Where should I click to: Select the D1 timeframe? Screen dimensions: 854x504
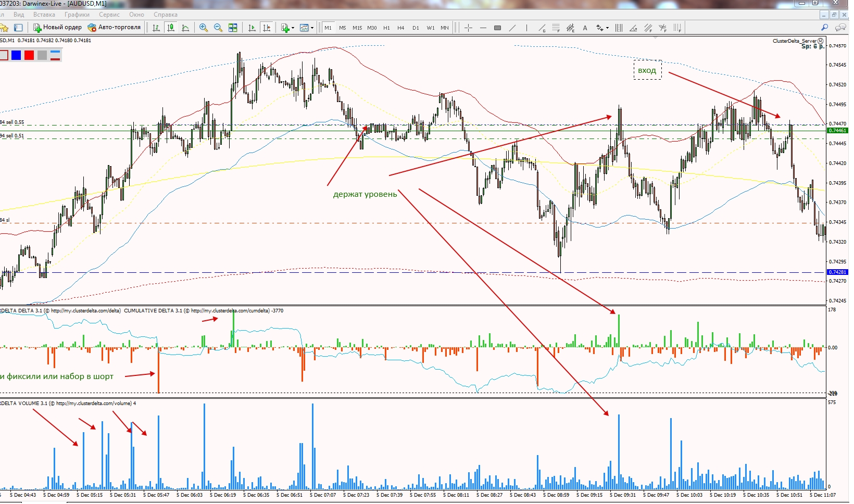tap(416, 28)
